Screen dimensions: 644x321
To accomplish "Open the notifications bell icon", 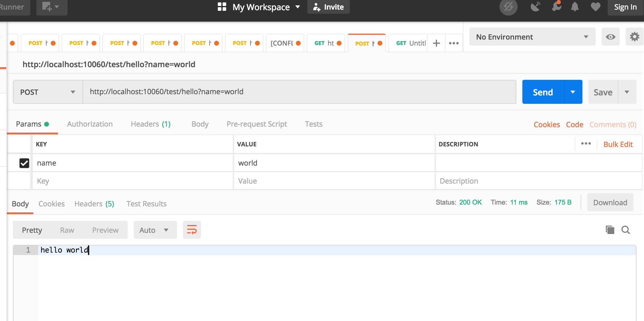I will (575, 7).
